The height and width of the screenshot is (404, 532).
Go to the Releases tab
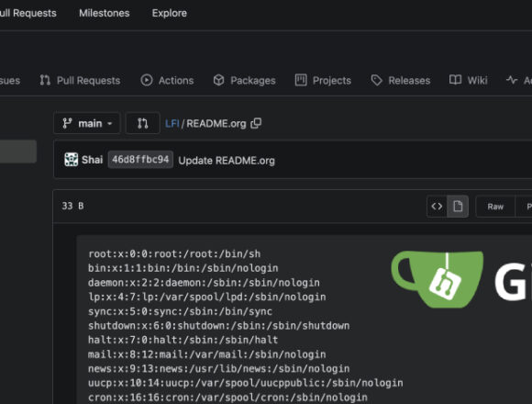(401, 81)
